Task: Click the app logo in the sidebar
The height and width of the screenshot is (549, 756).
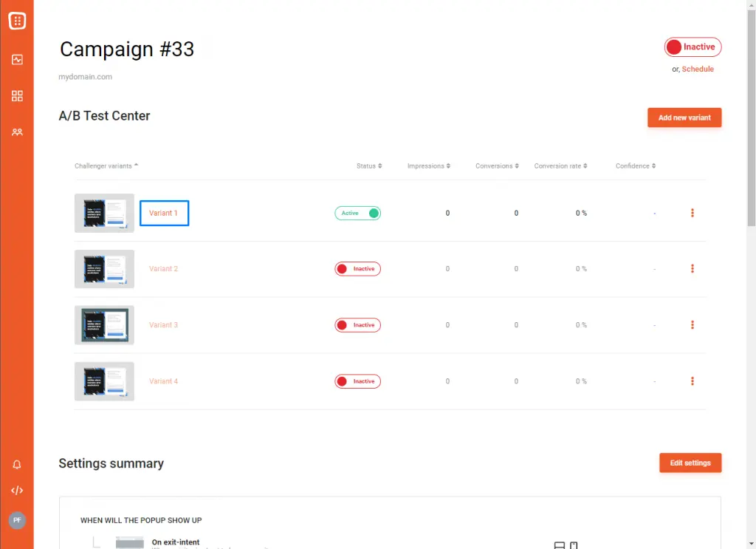Action: [17, 21]
